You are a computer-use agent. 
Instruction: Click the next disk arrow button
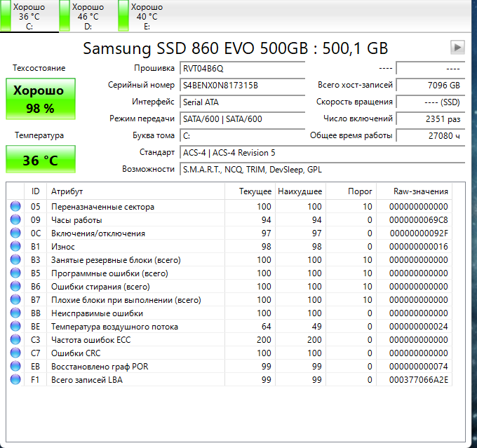point(457,48)
